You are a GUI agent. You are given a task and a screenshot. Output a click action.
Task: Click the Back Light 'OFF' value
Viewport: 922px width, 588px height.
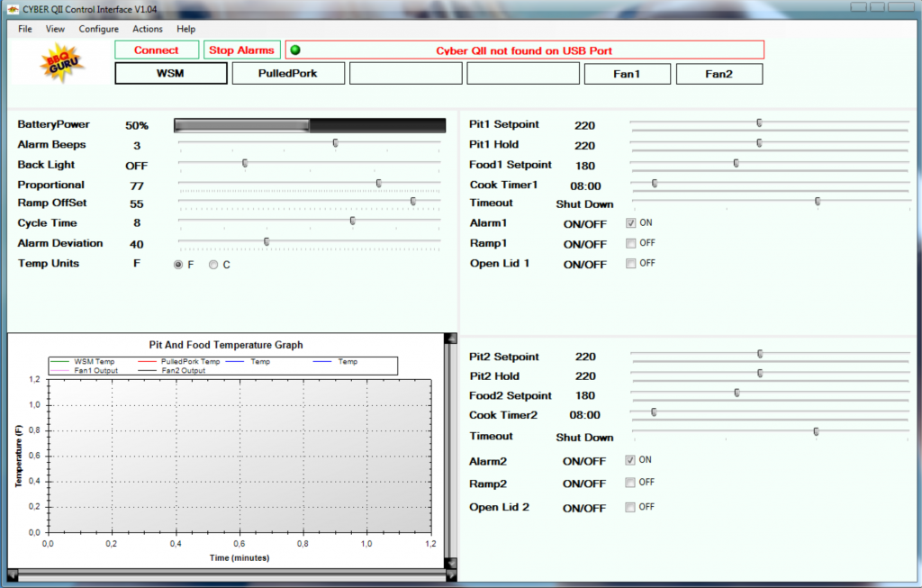(137, 166)
